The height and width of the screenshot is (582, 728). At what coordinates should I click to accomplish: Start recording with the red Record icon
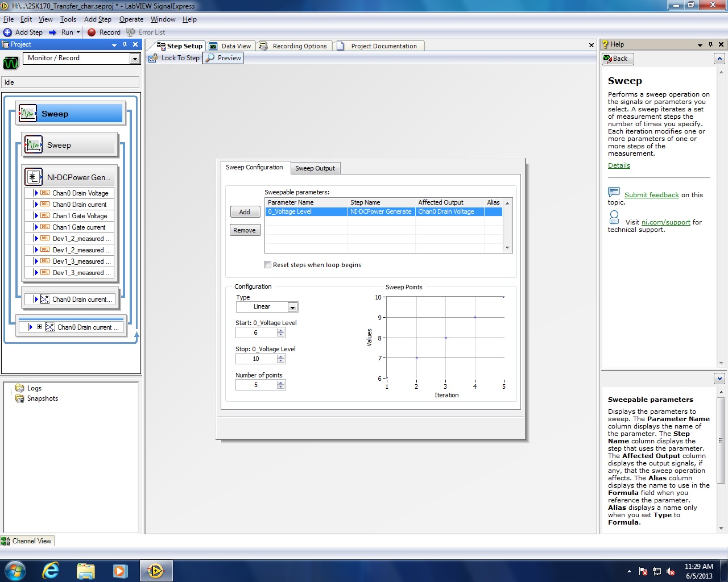pyautogui.click(x=92, y=32)
